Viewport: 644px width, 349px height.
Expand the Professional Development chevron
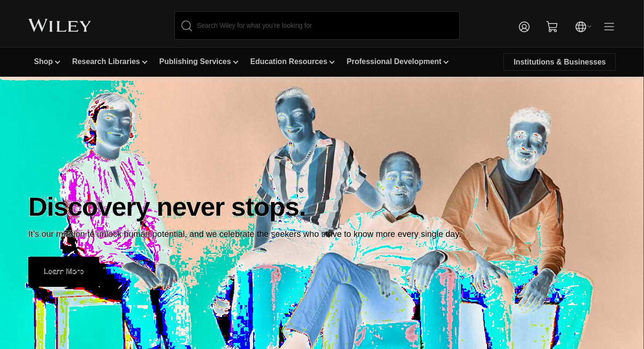tap(446, 62)
